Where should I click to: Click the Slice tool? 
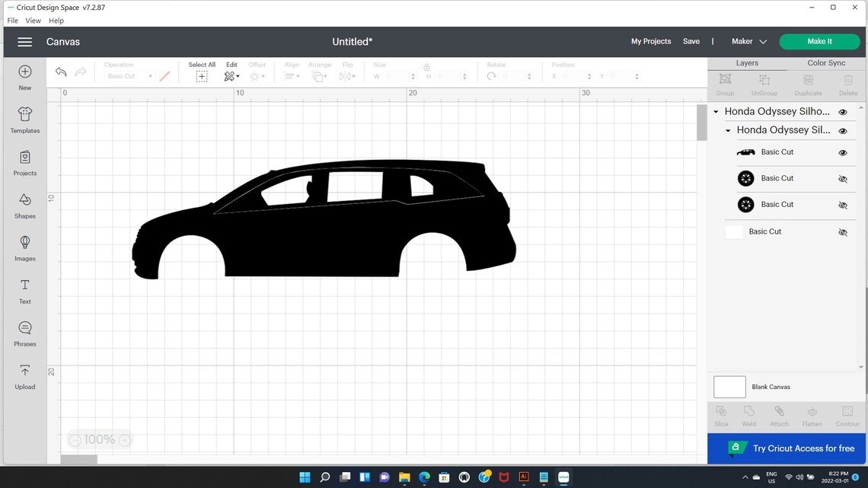(x=721, y=415)
